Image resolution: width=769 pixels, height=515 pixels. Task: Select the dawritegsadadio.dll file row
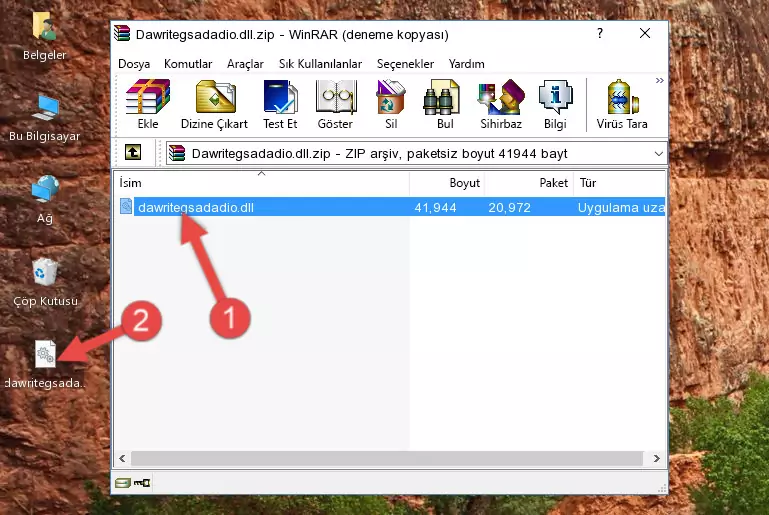coord(392,207)
